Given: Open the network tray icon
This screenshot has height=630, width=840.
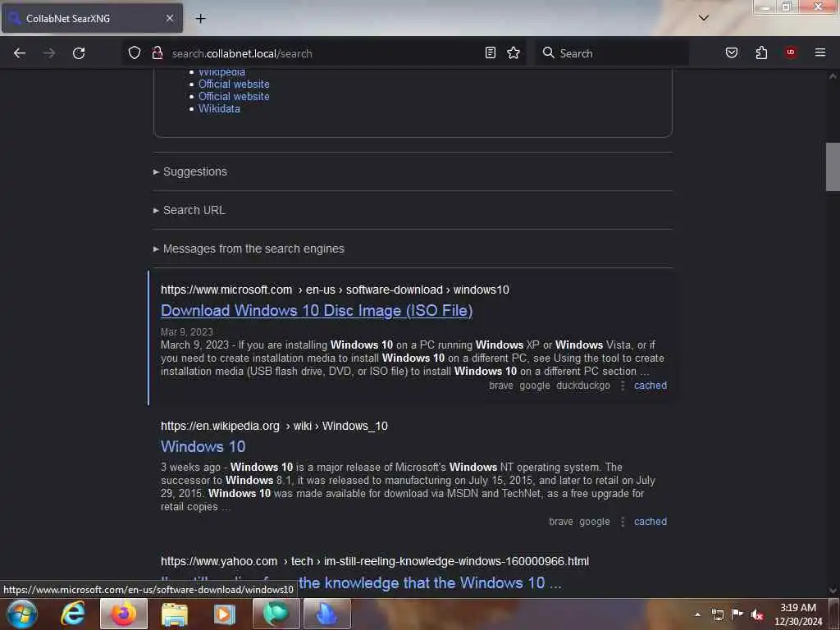Looking at the screenshot, I should (x=718, y=614).
